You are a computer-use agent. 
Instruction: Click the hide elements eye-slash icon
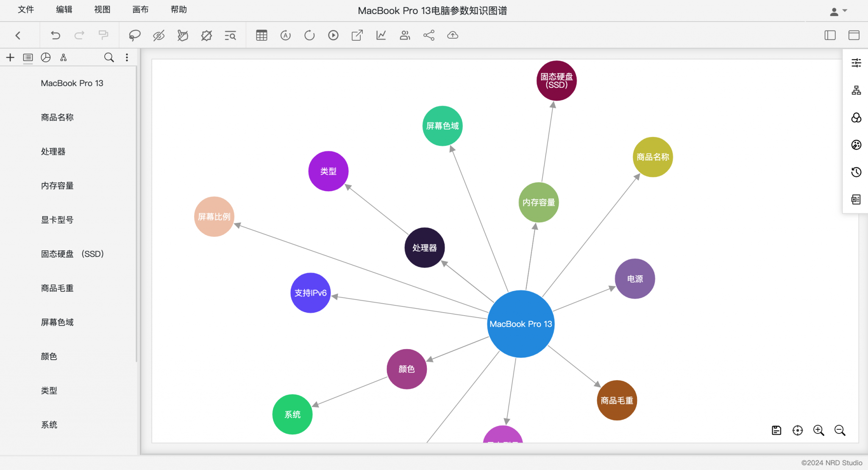(x=159, y=35)
